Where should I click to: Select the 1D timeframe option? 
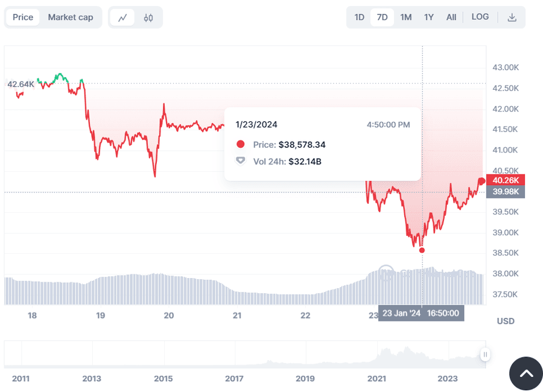click(359, 17)
